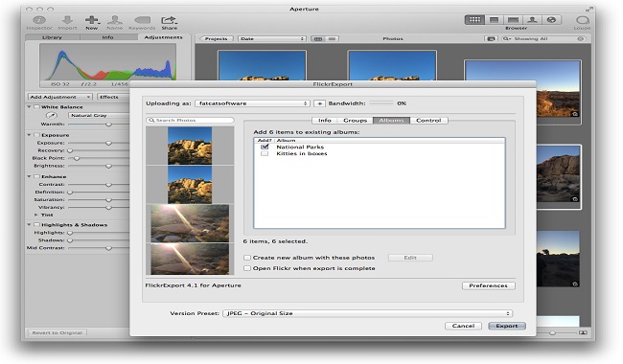
Task: Open the Version Preset dropdown
Action: point(367,313)
